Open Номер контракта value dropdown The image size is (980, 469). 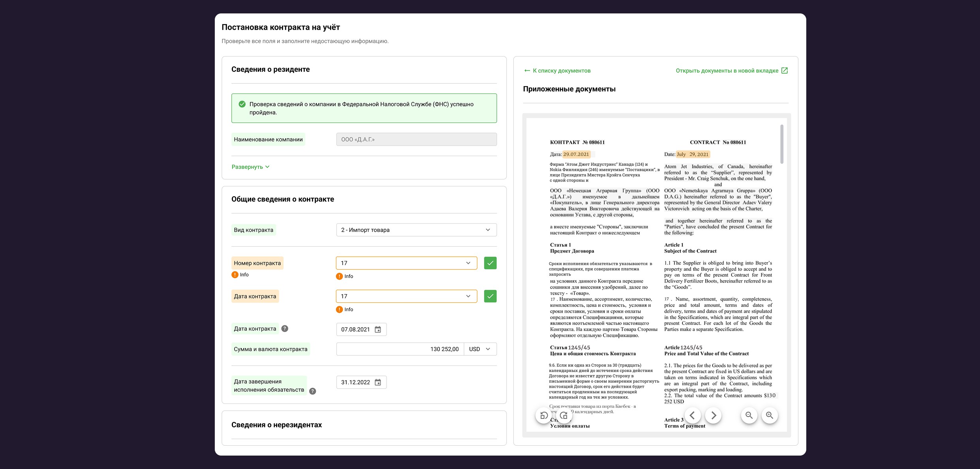coord(406,263)
